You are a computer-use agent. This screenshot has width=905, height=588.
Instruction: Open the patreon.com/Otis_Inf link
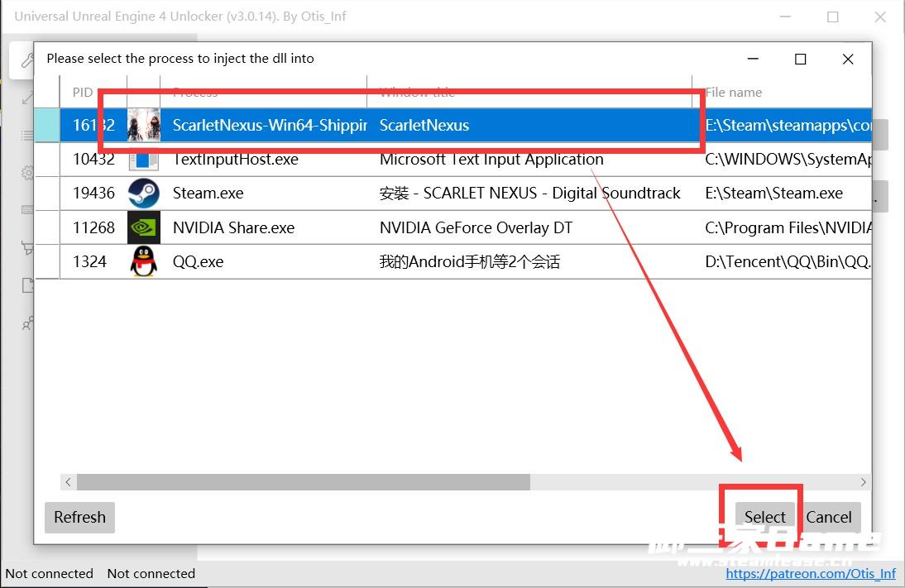[811, 573]
